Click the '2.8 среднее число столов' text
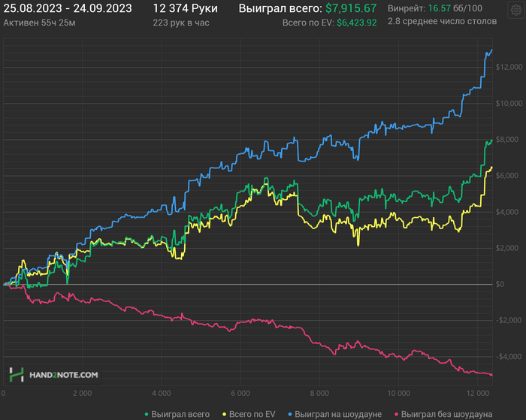Image resolution: width=526 pixels, height=420 pixels. point(442,22)
